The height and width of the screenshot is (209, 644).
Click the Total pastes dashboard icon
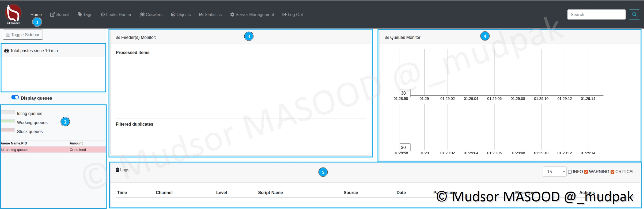7,51
